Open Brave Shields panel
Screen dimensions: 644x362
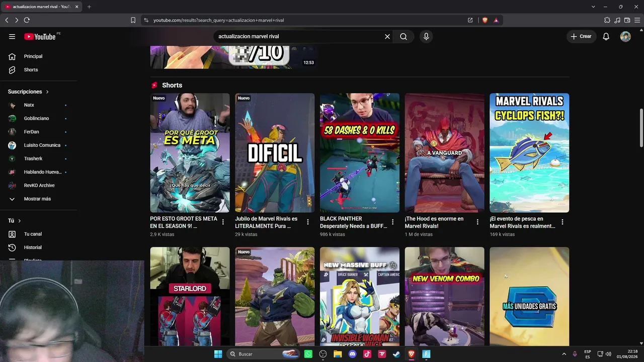[x=485, y=20]
